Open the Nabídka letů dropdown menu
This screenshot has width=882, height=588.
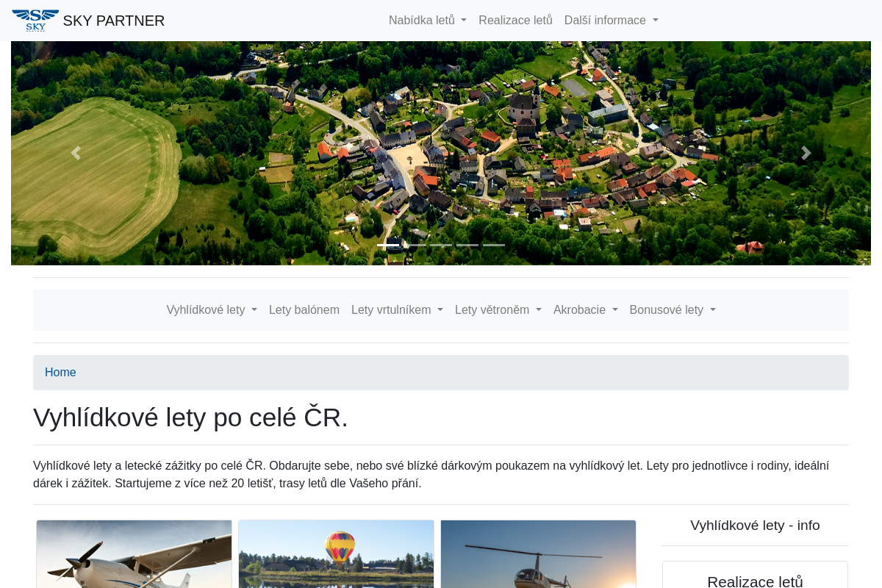pos(427,20)
